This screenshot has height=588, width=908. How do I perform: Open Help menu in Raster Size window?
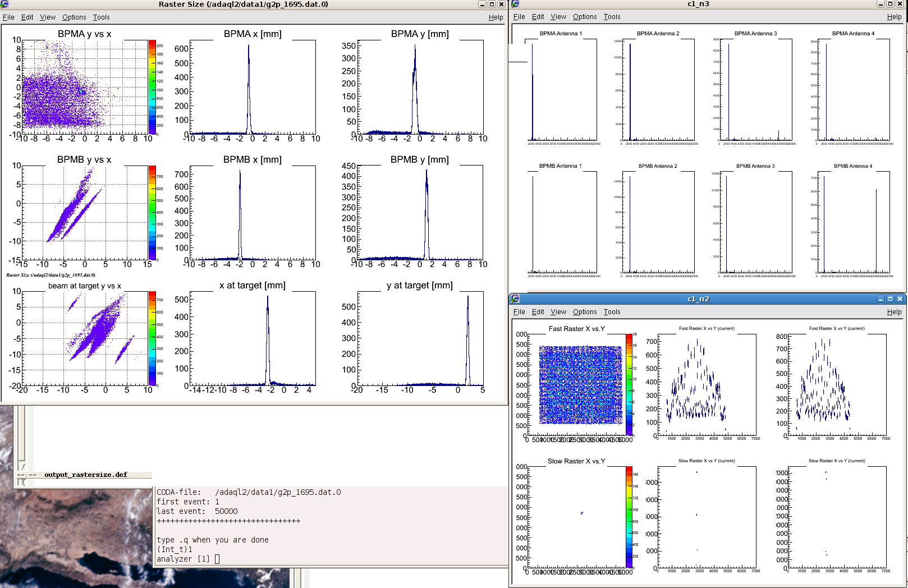[x=496, y=17]
